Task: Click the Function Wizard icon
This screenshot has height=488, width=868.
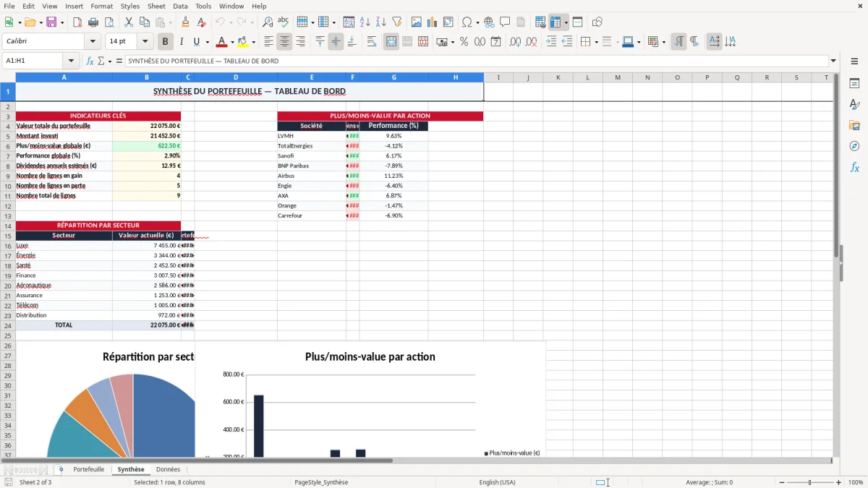Action: [x=90, y=61]
